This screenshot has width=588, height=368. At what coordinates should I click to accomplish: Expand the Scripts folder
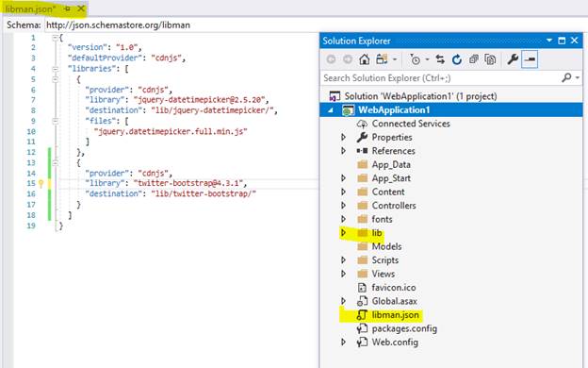coord(343,259)
